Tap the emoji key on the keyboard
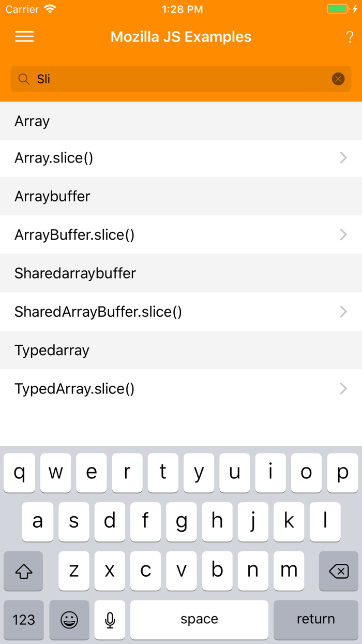Image resolution: width=362 pixels, height=644 pixels. [69, 620]
